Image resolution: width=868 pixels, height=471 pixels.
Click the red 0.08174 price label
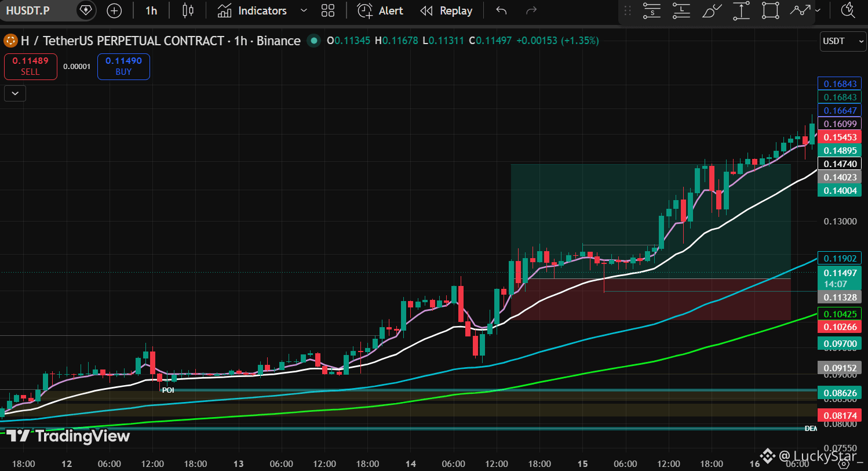840,415
